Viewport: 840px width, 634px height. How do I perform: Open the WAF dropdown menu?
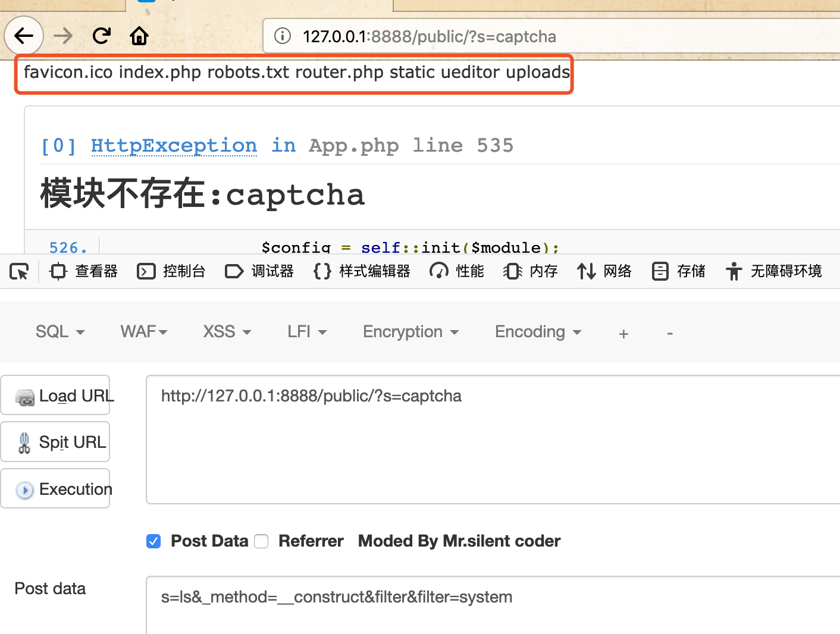tap(144, 332)
